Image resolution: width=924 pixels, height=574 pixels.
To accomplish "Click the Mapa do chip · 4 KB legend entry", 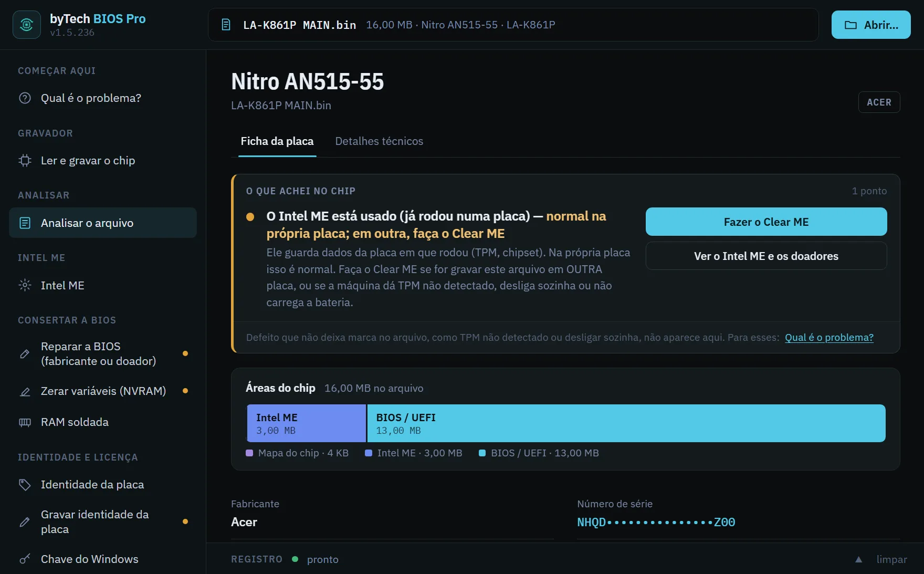I will click(297, 453).
